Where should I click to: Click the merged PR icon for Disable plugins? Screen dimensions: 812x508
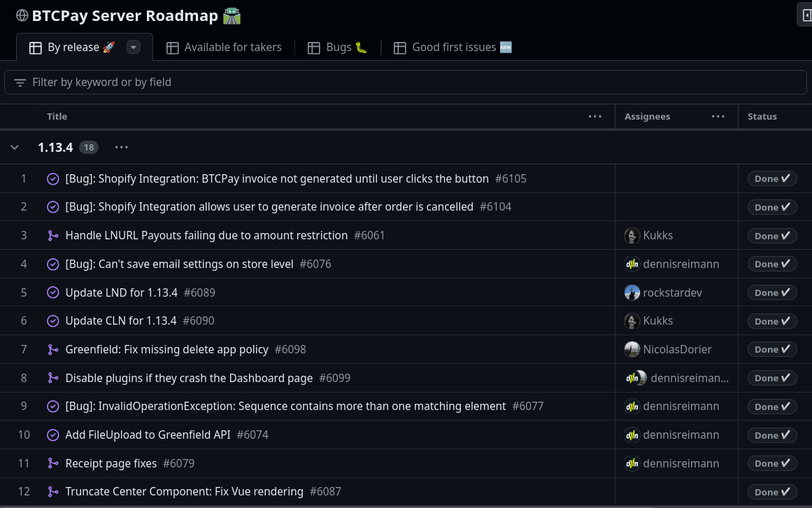[x=53, y=378]
